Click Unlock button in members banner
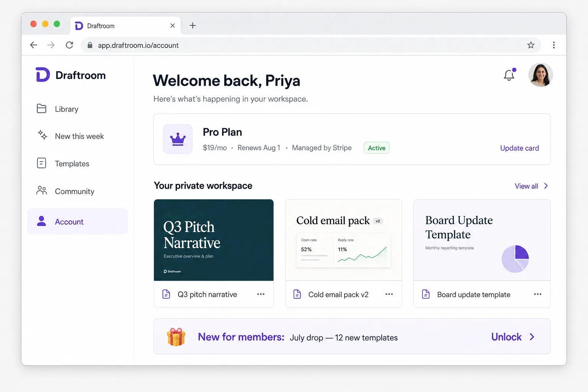This screenshot has height=392, width=588. click(506, 337)
